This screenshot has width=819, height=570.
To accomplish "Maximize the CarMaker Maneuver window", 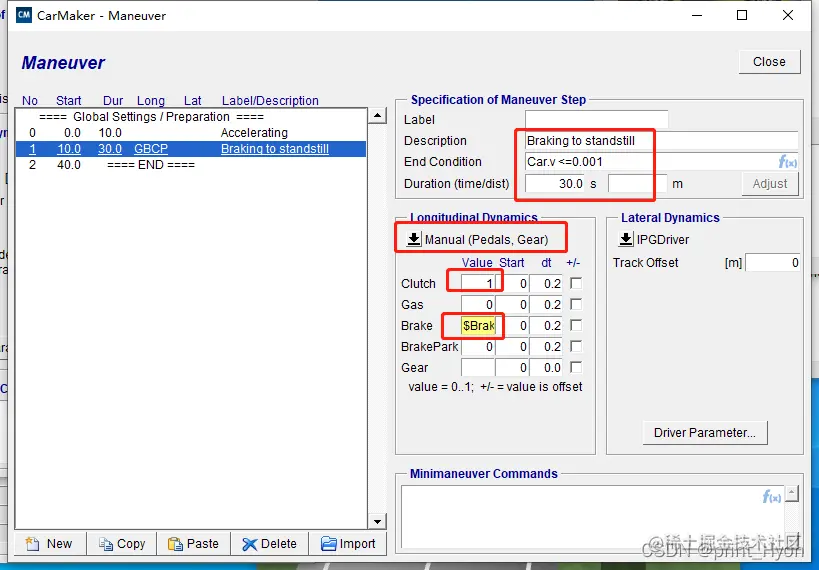I will (742, 15).
